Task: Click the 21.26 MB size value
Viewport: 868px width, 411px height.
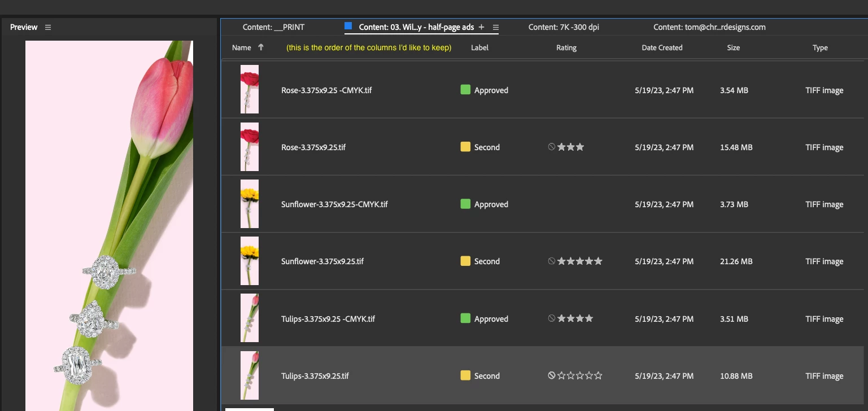Action: click(x=736, y=261)
